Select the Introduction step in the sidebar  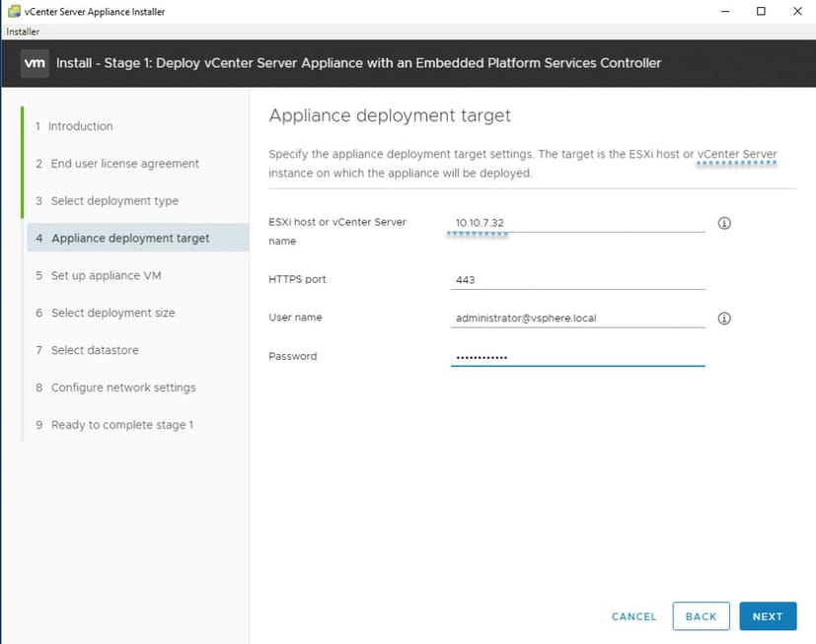(x=79, y=126)
